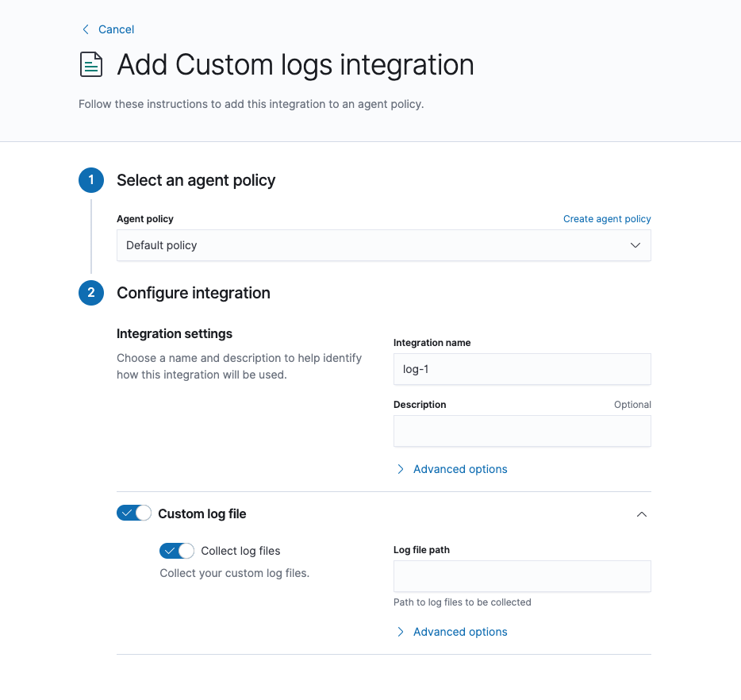Click the Log file path input

coord(522,576)
